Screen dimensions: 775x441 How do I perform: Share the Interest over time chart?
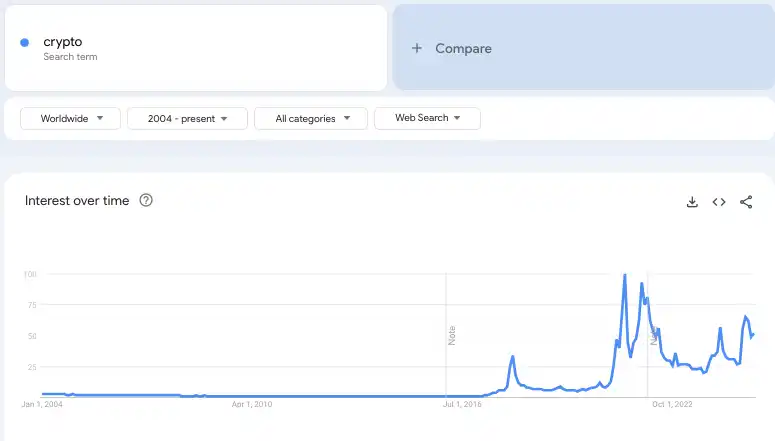746,202
